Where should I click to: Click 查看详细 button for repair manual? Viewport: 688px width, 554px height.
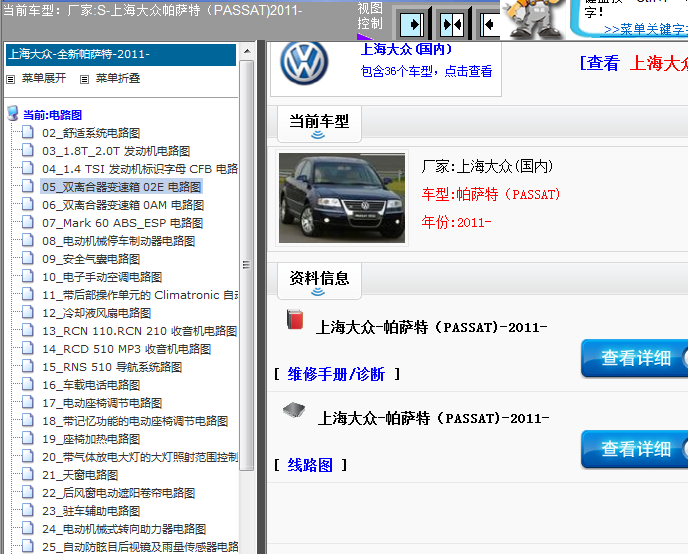(x=635, y=358)
